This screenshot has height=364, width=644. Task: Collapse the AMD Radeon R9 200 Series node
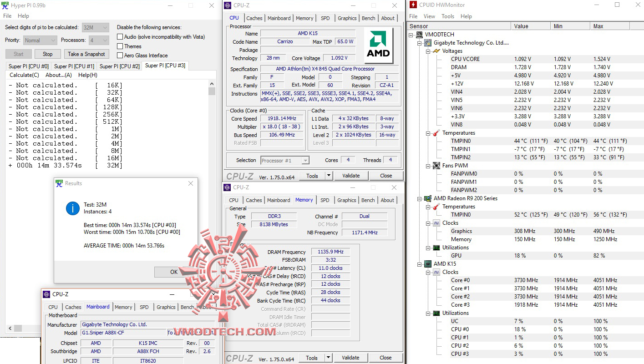point(420,198)
